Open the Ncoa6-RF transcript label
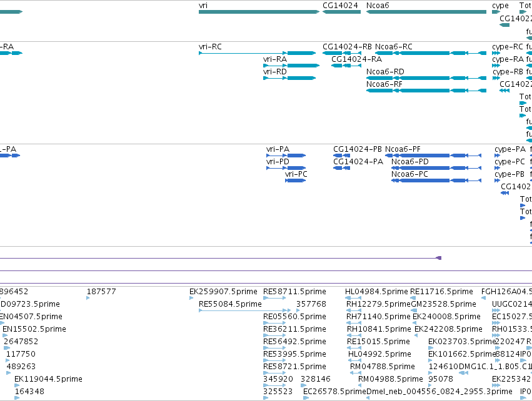The height and width of the screenshot is (401, 532). point(384,84)
